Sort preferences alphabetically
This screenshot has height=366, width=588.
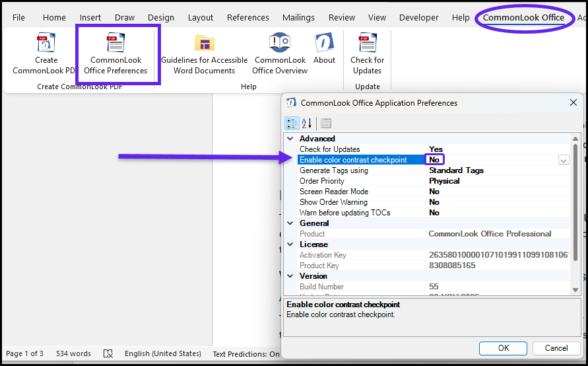[306, 123]
